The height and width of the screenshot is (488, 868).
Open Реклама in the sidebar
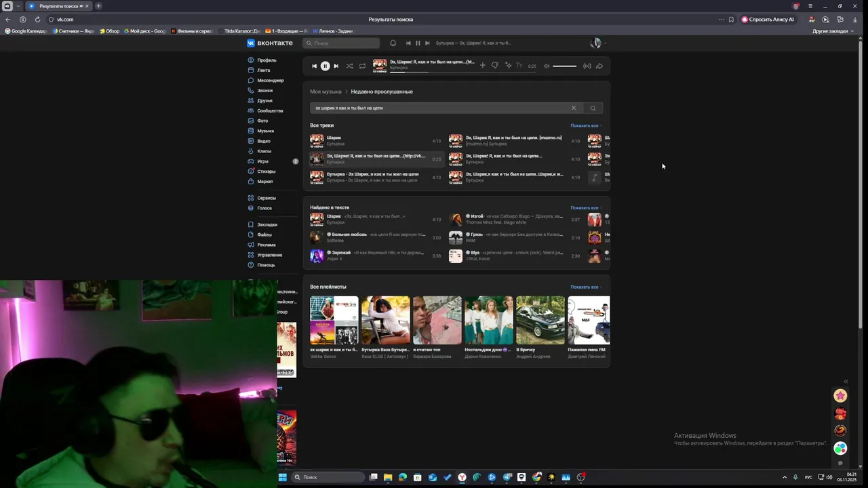[267, 245]
